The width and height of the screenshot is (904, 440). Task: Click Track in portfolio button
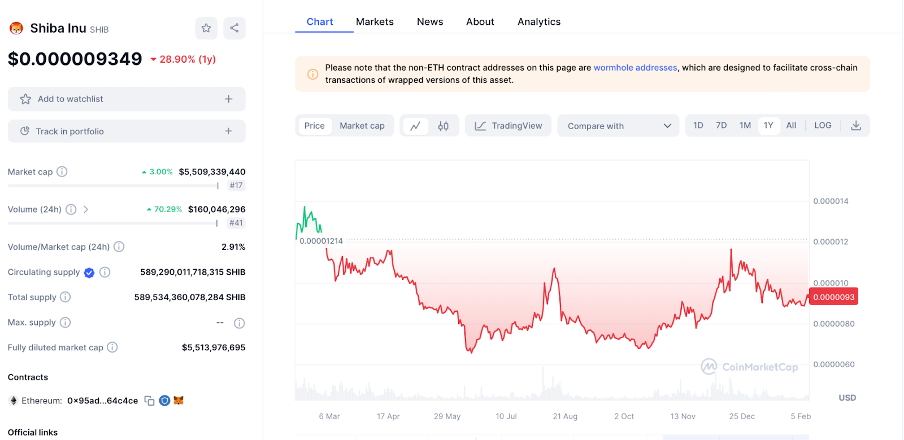tap(126, 131)
